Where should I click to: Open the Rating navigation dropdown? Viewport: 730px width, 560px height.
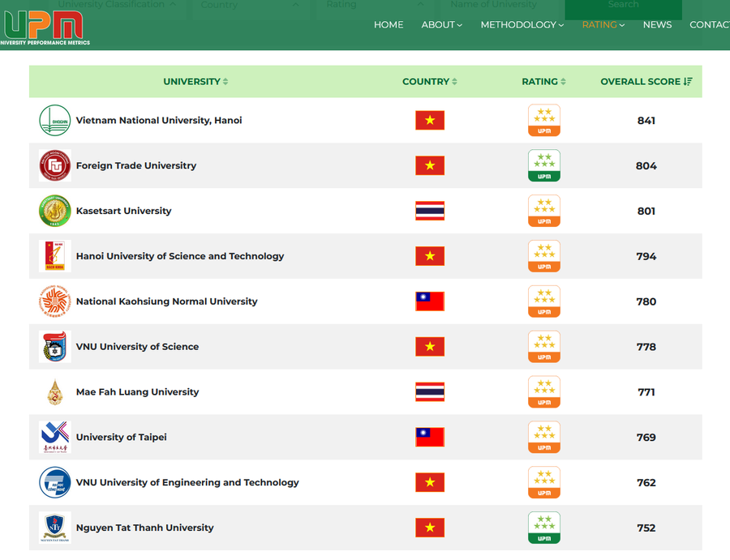(x=603, y=25)
